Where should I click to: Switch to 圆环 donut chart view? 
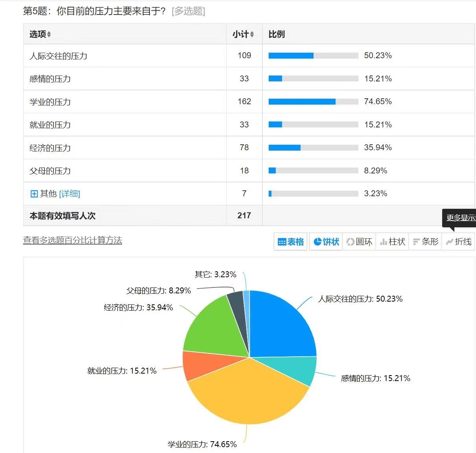point(359,241)
